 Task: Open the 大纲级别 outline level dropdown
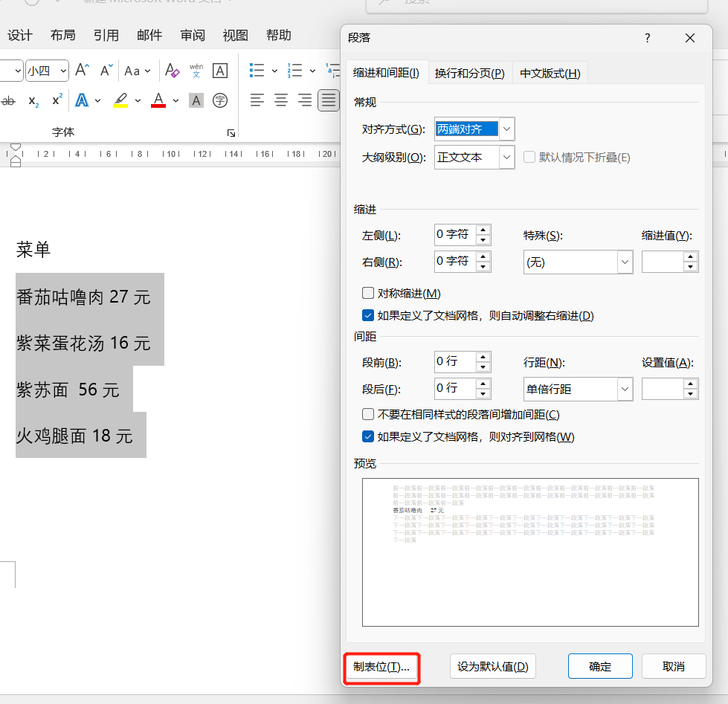[507, 158]
